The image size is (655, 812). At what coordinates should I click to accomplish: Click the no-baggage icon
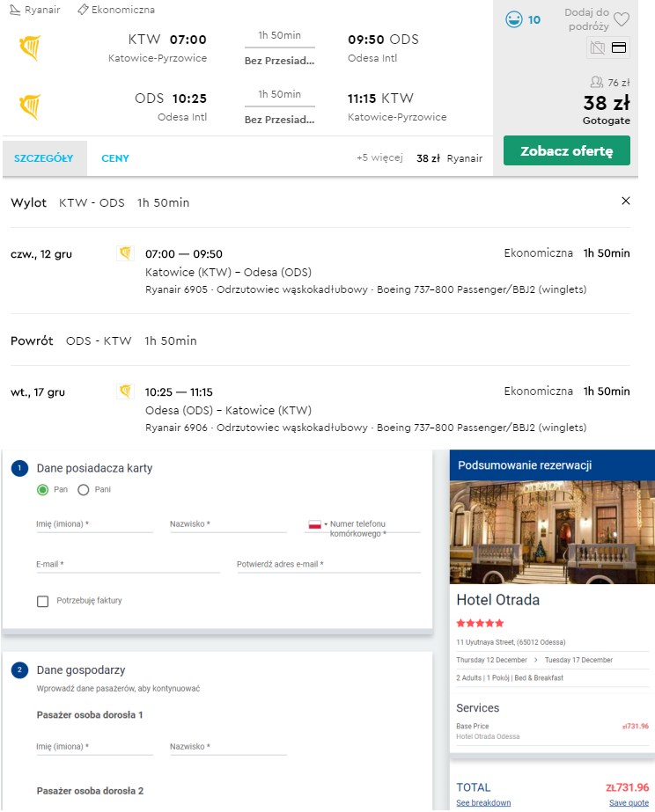(x=598, y=48)
